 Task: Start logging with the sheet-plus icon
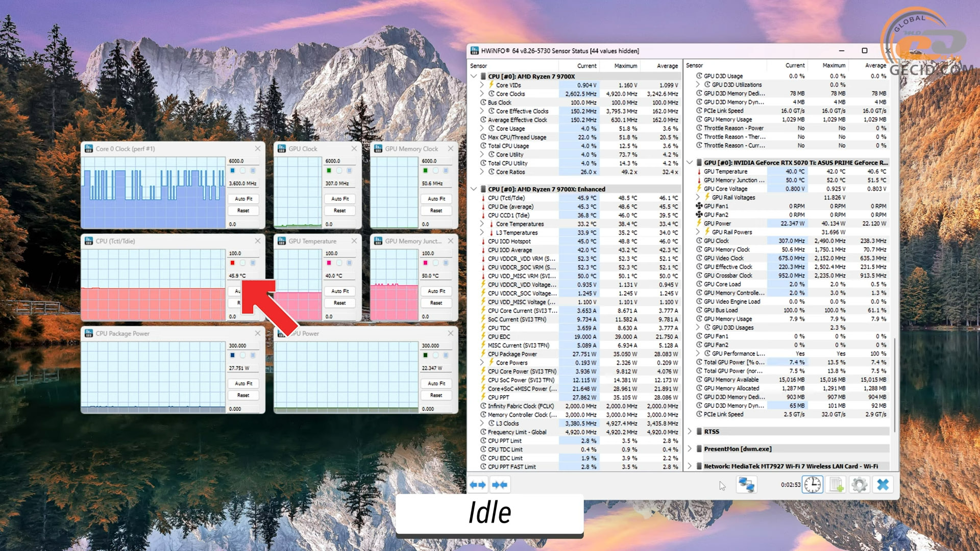point(836,485)
